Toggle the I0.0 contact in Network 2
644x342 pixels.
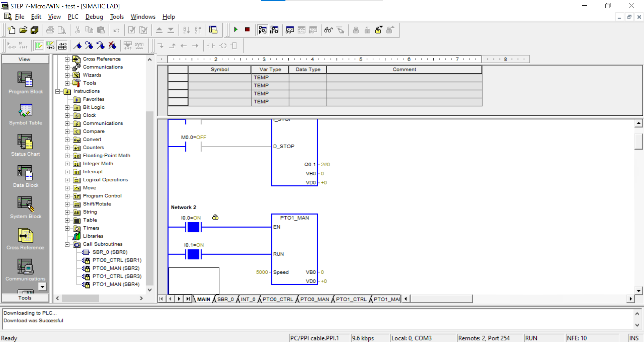tap(193, 227)
